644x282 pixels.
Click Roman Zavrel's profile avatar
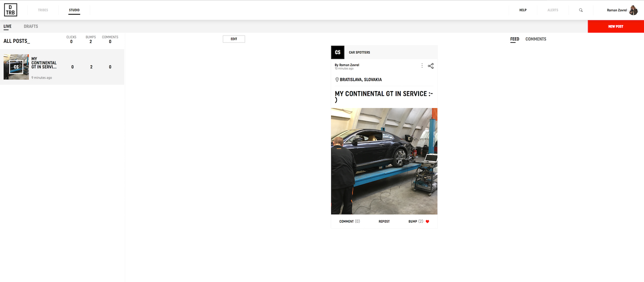point(633,10)
